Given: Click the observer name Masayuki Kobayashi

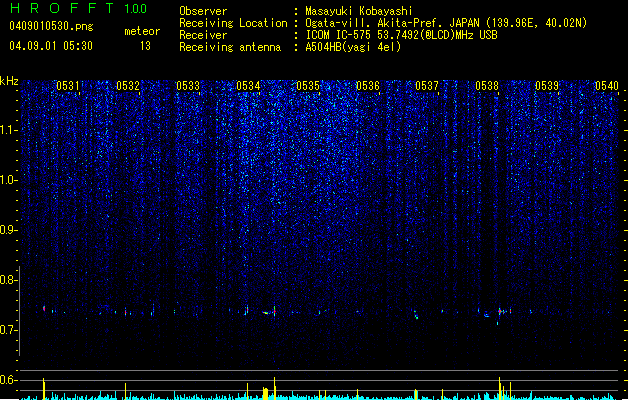Looking at the screenshot, I should point(359,11).
